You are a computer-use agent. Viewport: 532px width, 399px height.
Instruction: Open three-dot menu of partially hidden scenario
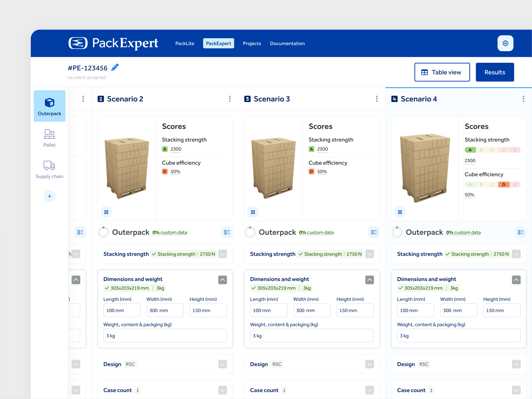click(x=83, y=99)
